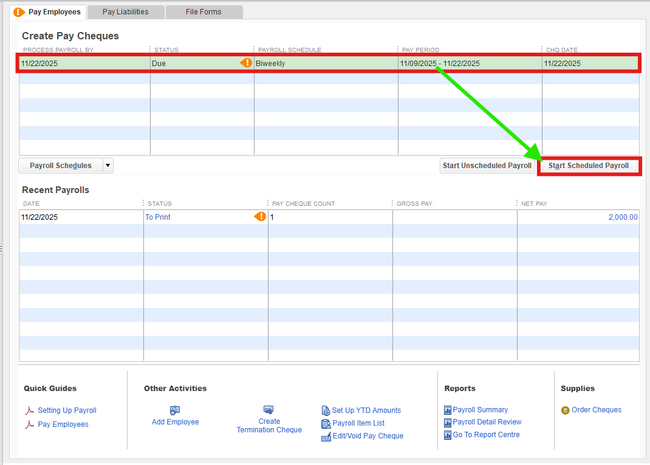
Task: Click the Order Cheques icon
Action: tap(565, 410)
